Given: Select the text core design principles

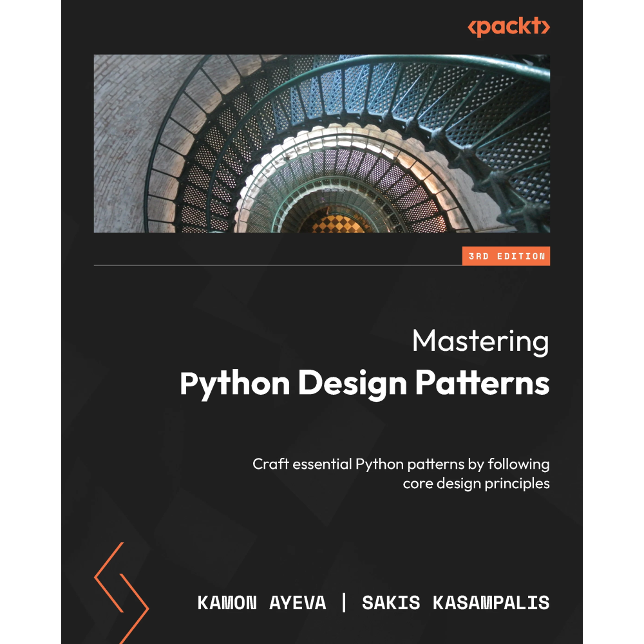Looking at the screenshot, I should click(x=476, y=484).
